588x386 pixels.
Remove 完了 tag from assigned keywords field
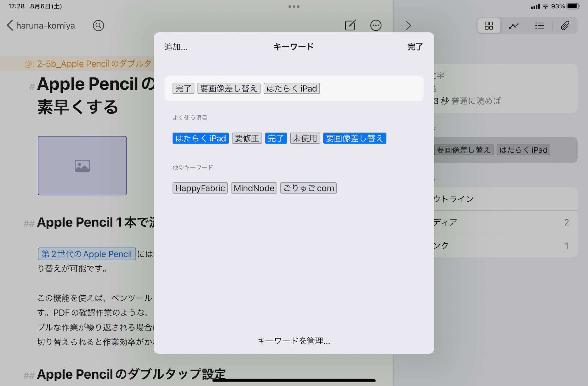183,88
